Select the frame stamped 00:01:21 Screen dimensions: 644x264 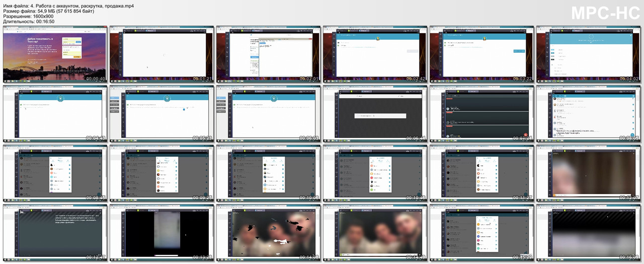pyautogui.click(x=162, y=54)
